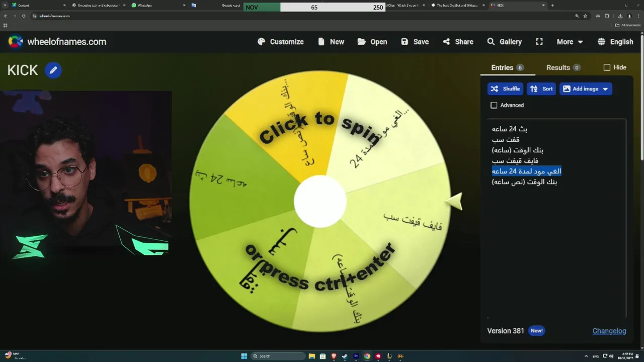This screenshot has height=362, width=644.
Task: Go forward in the browser
Action: (x=14, y=16)
